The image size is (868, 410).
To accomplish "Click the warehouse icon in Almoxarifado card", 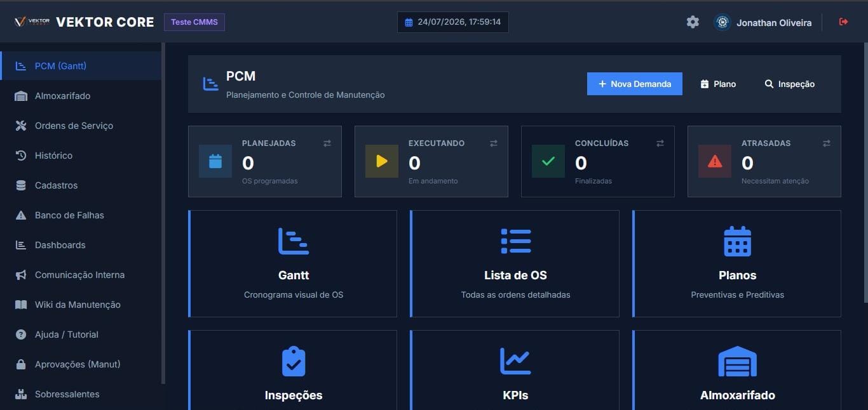I will coord(737,361).
